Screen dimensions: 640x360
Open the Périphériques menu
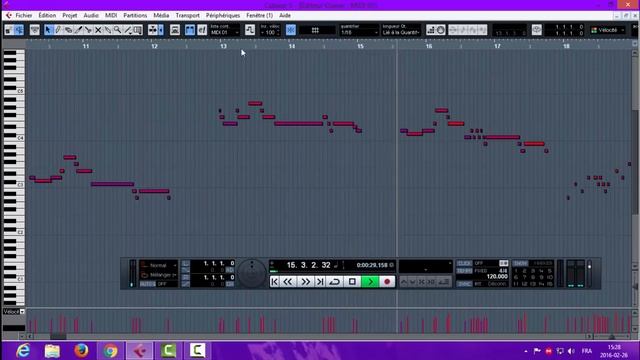(x=223, y=16)
